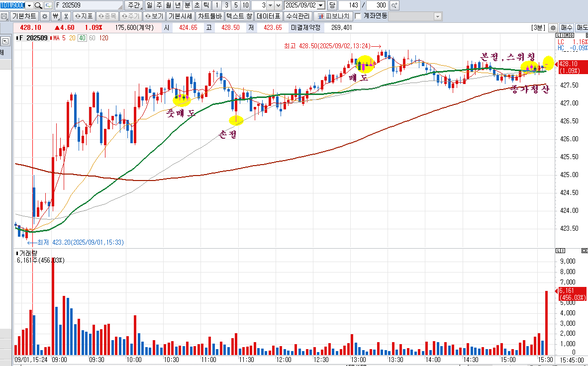
Task: Click the 기본차트 button
Action: (24, 16)
